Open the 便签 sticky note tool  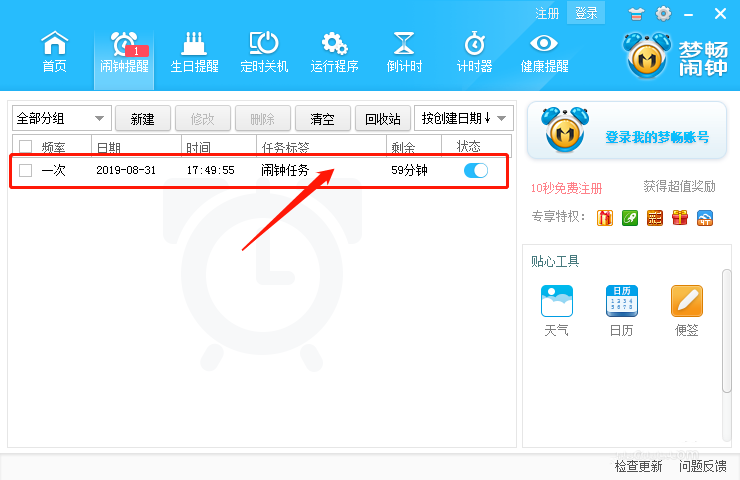[687, 310]
